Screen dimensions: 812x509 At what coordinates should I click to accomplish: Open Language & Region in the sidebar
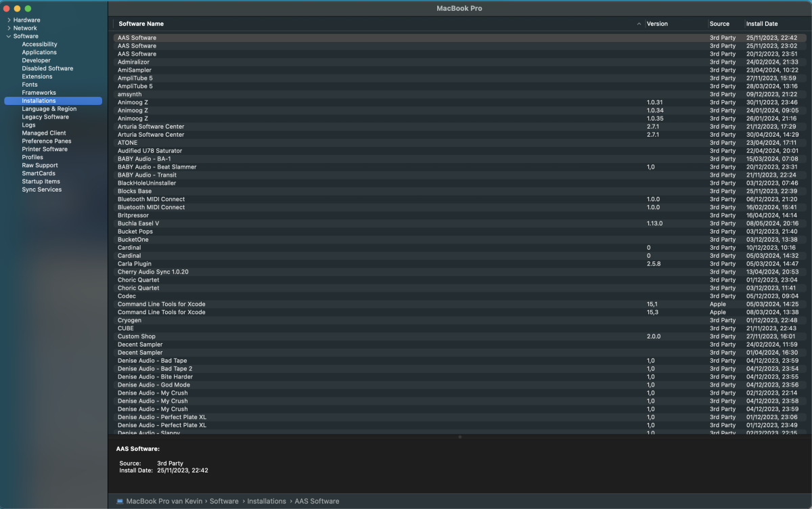49,109
